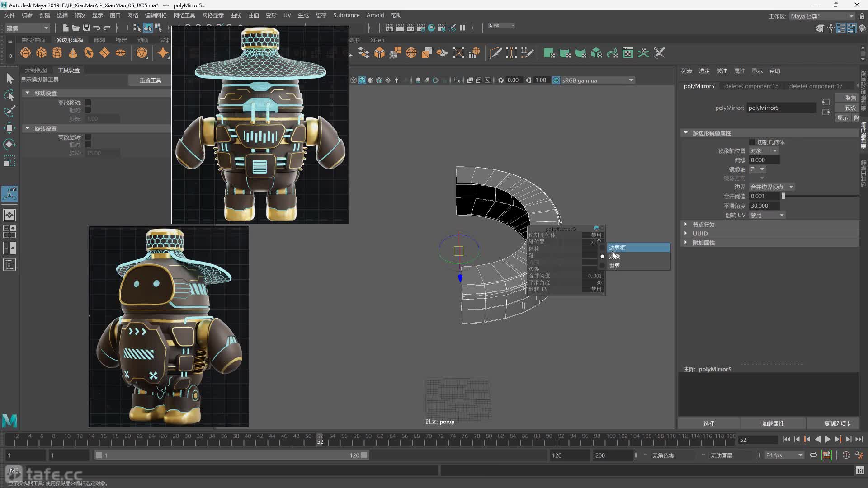Click the Reset Tool button

click(x=150, y=80)
